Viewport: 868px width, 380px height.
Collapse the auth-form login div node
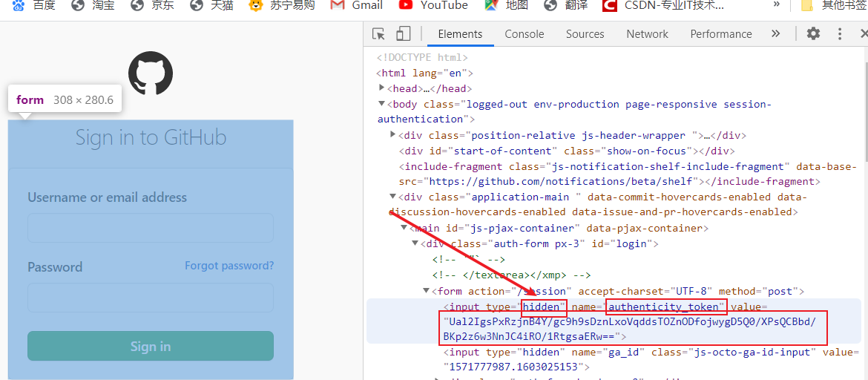pyautogui.click(x=415, y=243)
